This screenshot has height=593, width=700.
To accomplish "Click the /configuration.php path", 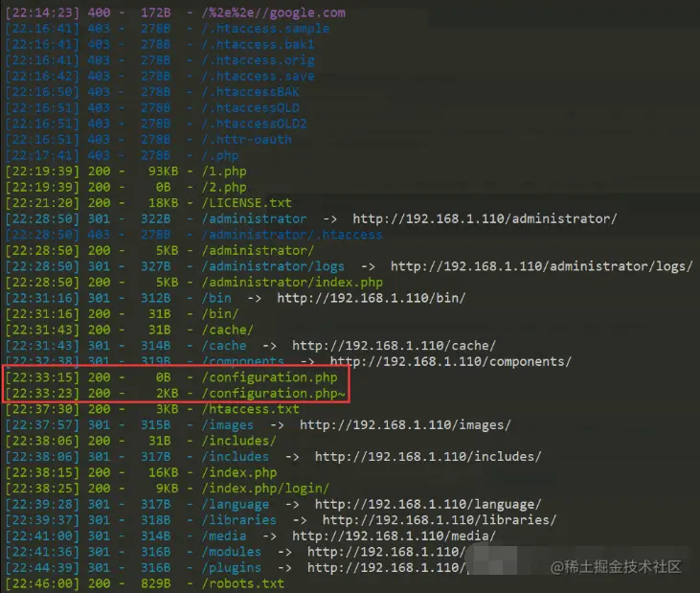I will coord(270,377).
